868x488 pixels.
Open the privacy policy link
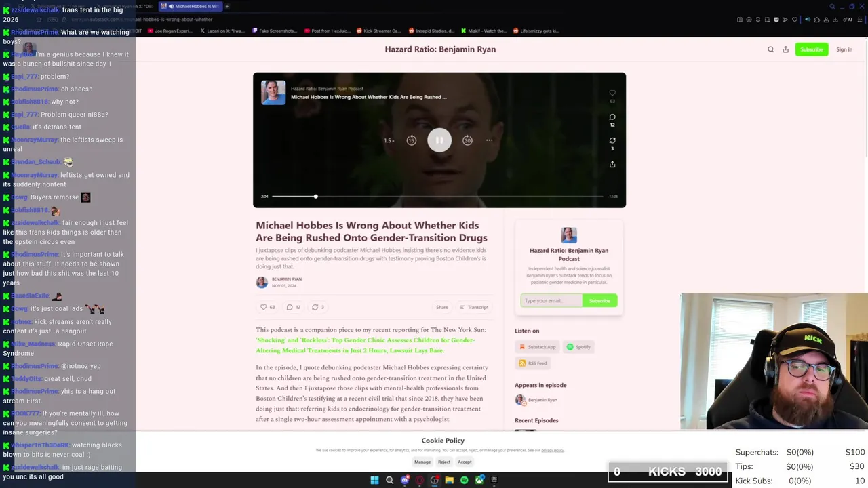[x=553, y=450]
